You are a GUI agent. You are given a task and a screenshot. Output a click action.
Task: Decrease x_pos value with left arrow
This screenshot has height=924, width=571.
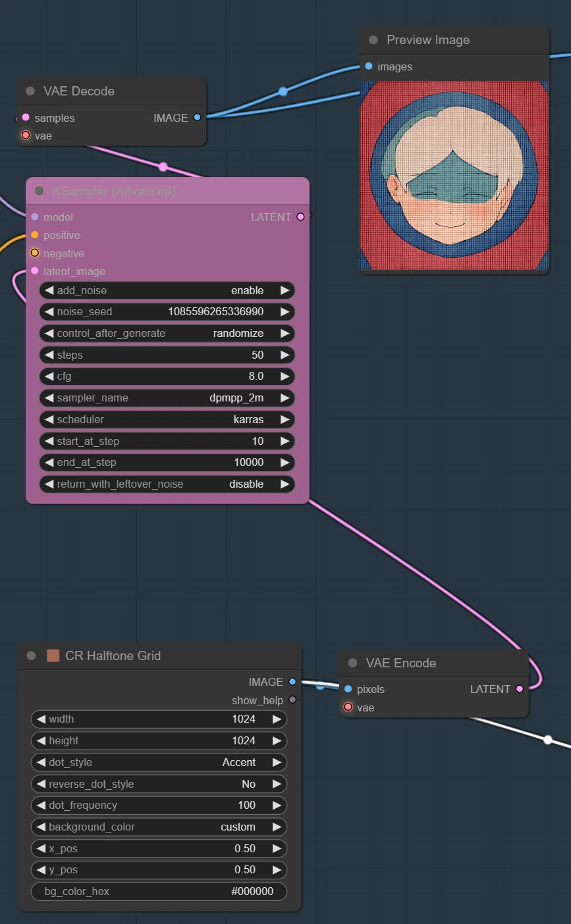pos(41,848)
